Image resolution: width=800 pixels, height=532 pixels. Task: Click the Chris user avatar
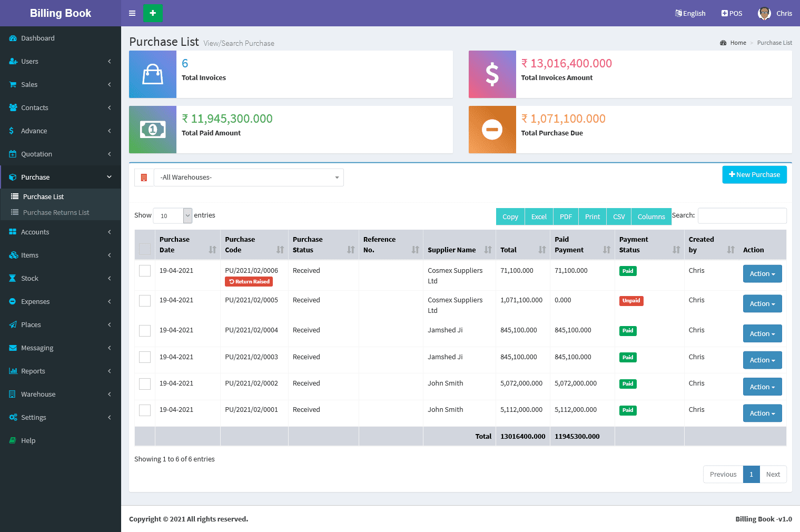tap(764, 13)
